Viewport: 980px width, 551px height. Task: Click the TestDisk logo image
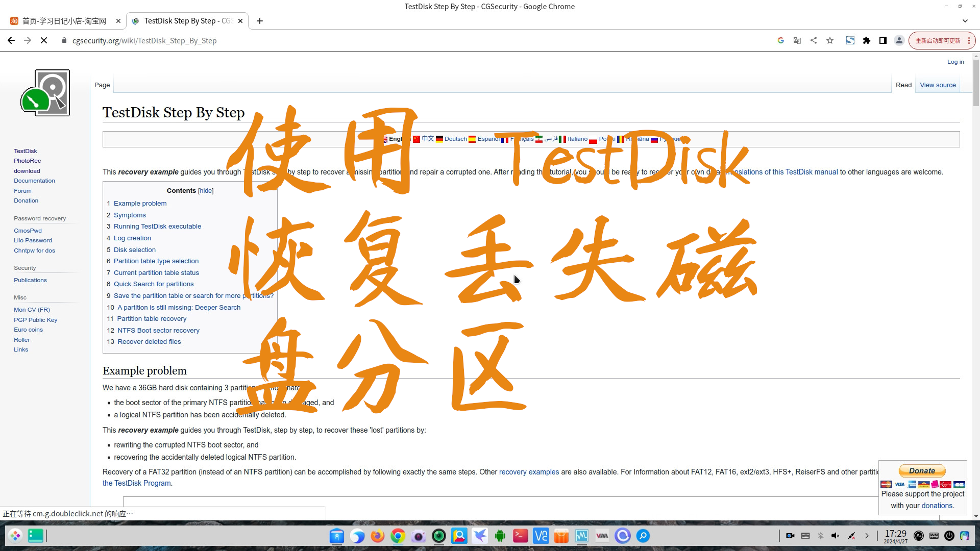[45, 93]
